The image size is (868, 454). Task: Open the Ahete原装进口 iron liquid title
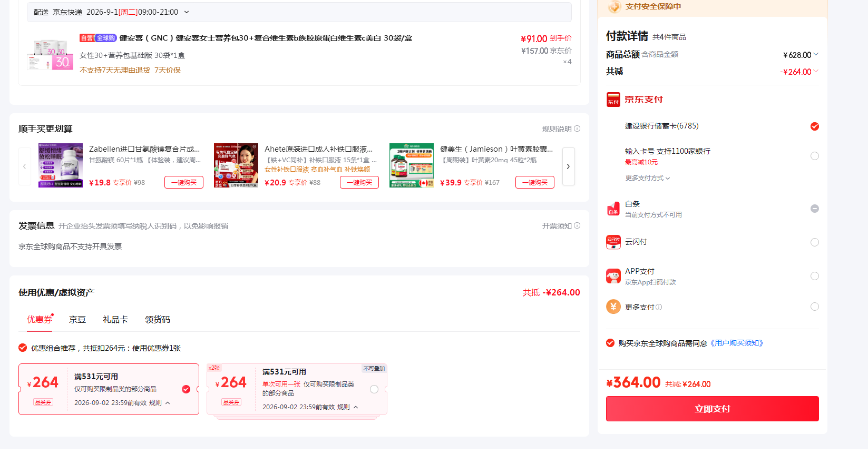coord(319,149)
